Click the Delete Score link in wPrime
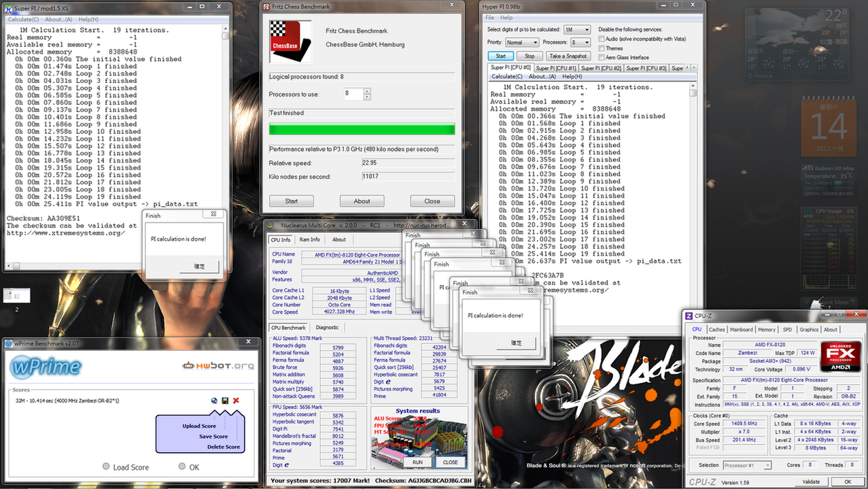868x489 pixels. click(x=224, y=447)
